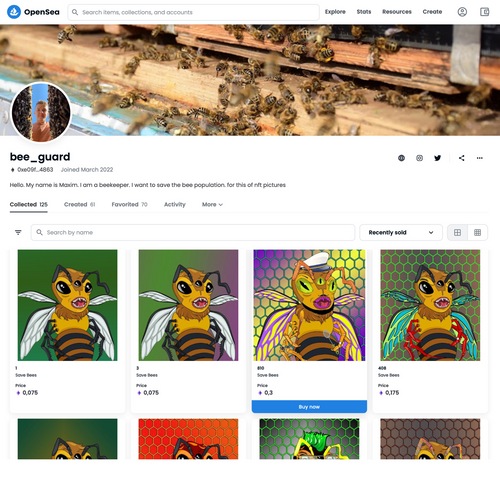Open the three-dot more options icon
500x500 pixels.
[480, 158]
